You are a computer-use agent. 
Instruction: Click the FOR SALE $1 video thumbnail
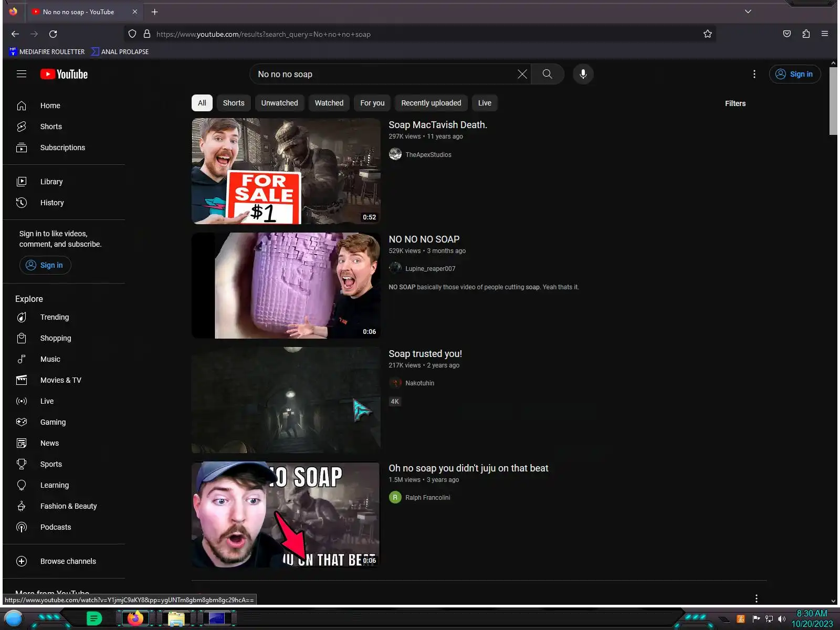[x=286, y=171]
